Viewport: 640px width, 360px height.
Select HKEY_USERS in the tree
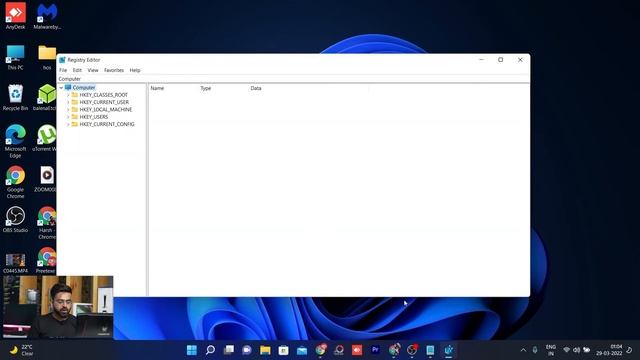[94, 117]
